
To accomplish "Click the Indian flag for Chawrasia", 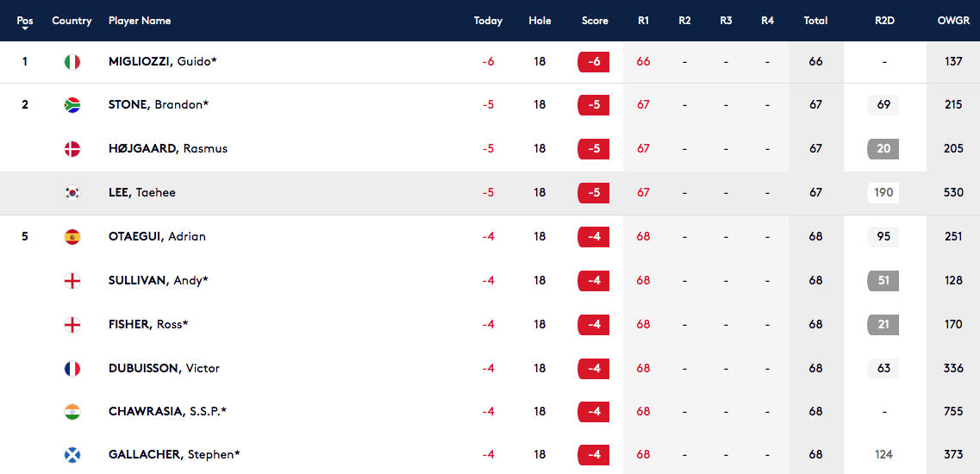I will point(72,411).
